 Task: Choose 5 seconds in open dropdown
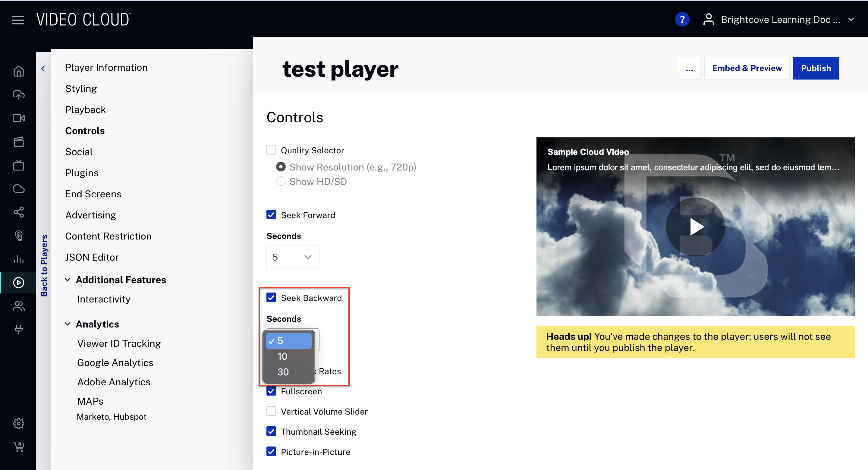pos(289,341)
